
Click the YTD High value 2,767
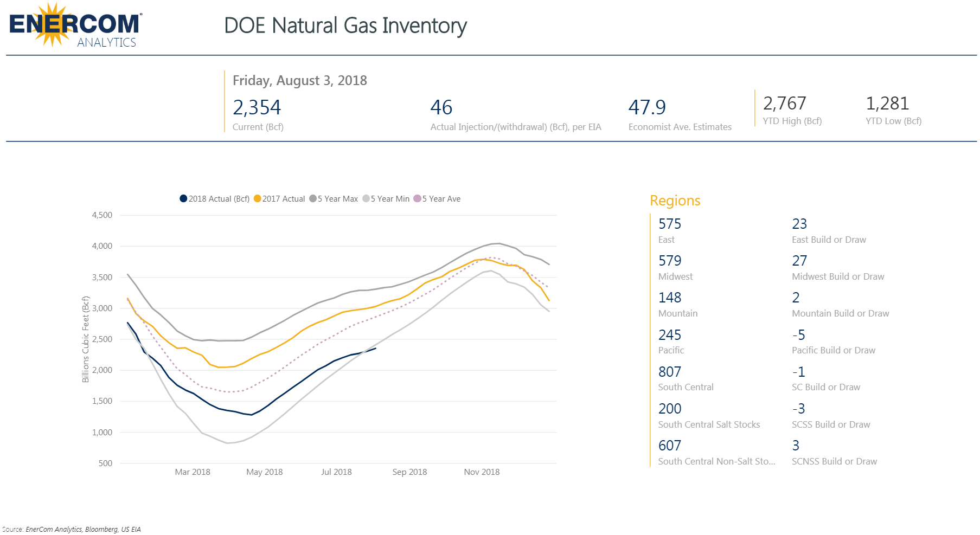[784, 104]
